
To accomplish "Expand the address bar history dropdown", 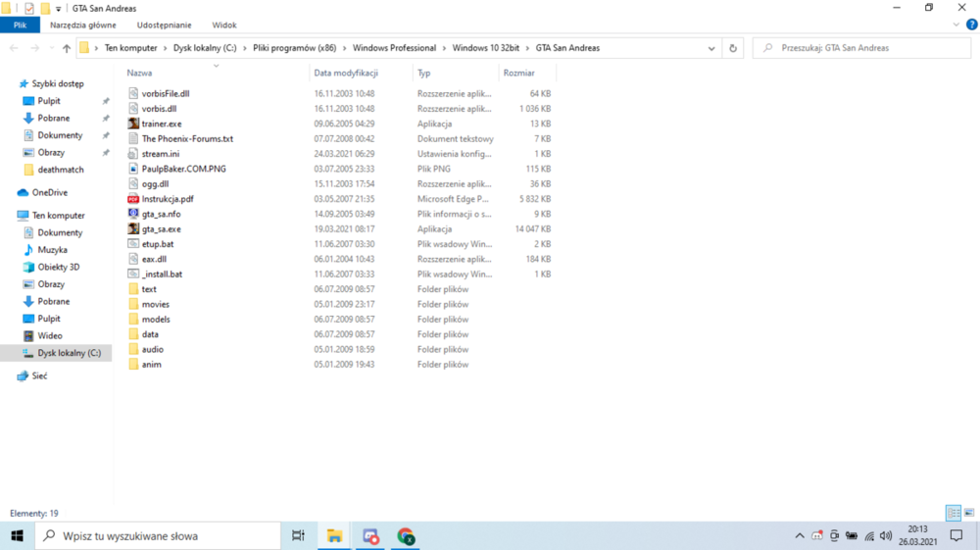I will [711, 48].
